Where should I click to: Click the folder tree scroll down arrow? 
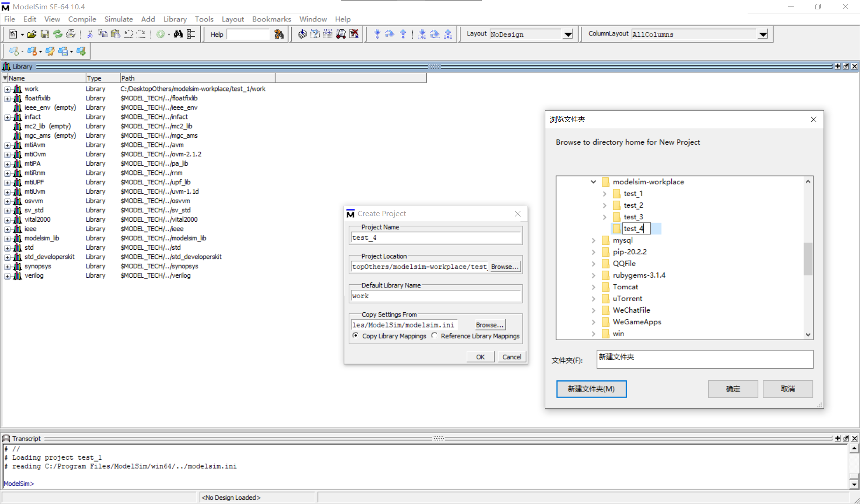tap(808, 335)
